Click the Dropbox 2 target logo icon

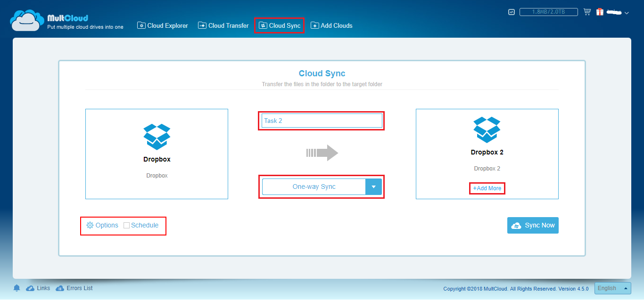(x=487, y=130)
